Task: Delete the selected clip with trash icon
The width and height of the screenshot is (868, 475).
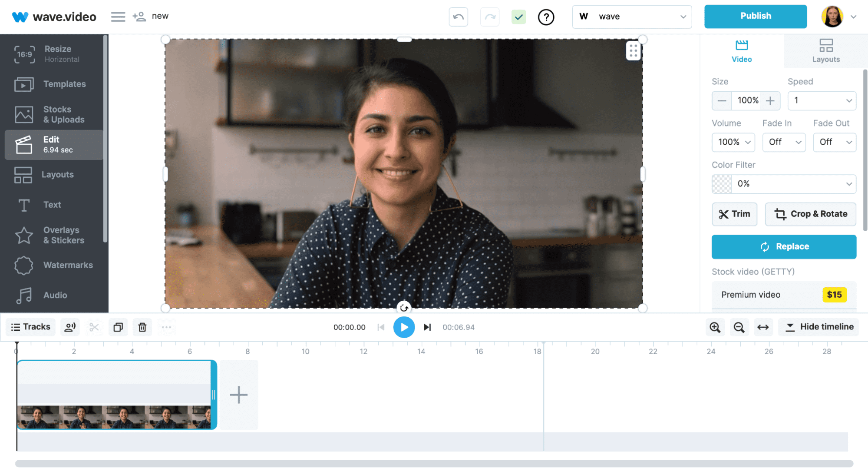Action: pos(142,327)
